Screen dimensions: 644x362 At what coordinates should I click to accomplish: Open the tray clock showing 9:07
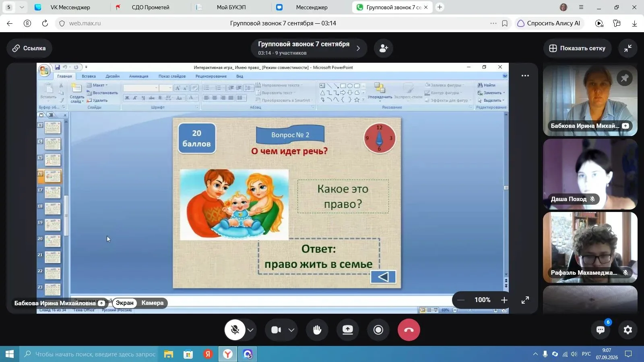[x=607, y=354]
